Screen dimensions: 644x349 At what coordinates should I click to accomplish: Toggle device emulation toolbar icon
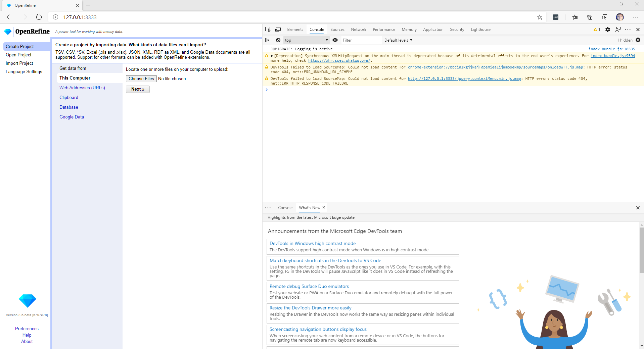[278, 30]
